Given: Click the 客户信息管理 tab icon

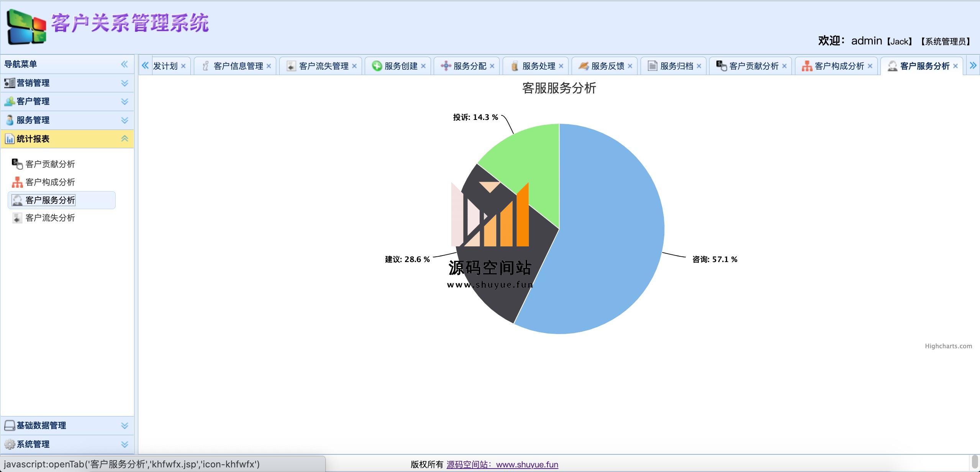Looking at the screenshot, I should pyautogui.click(x=206, y=66).
